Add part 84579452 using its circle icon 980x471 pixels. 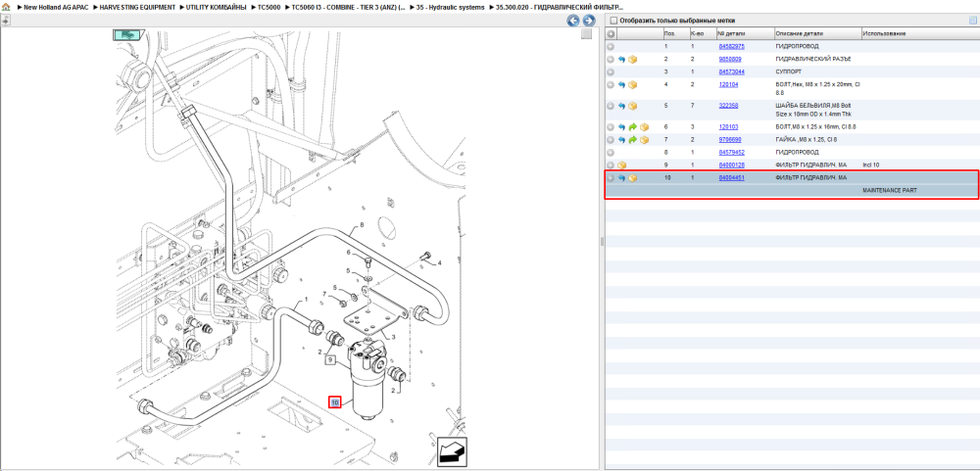(x=611, y=152)
